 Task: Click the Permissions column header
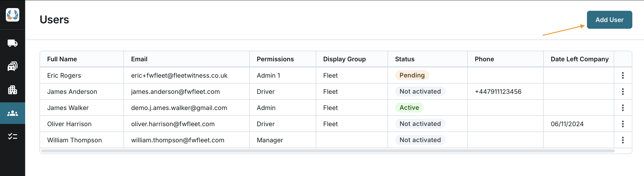(x=275, y=59)
